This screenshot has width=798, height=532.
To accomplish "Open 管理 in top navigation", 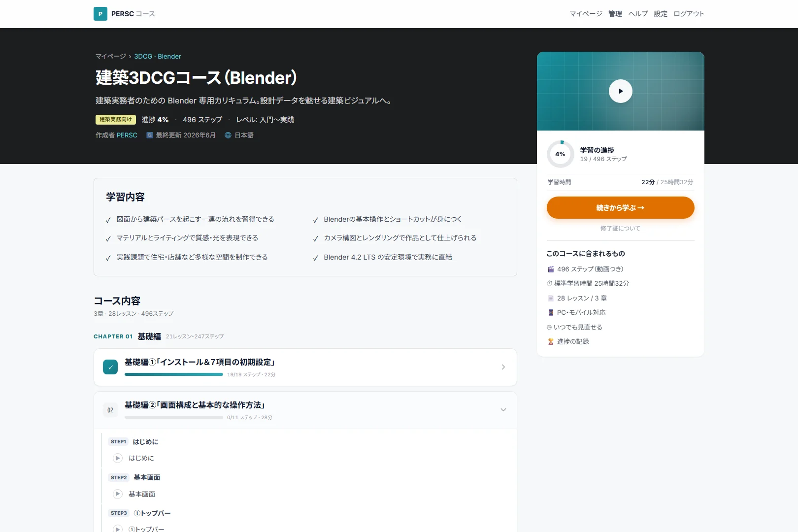I will point(615,14).
